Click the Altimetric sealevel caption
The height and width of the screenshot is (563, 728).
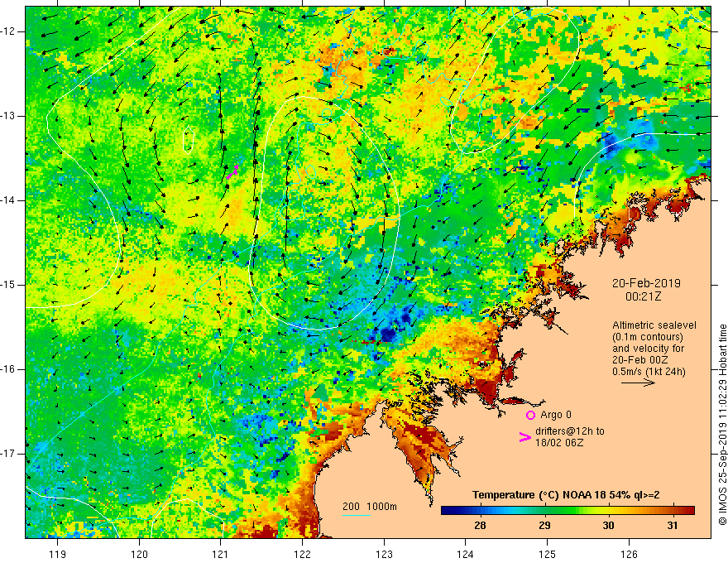click(654, 325)
